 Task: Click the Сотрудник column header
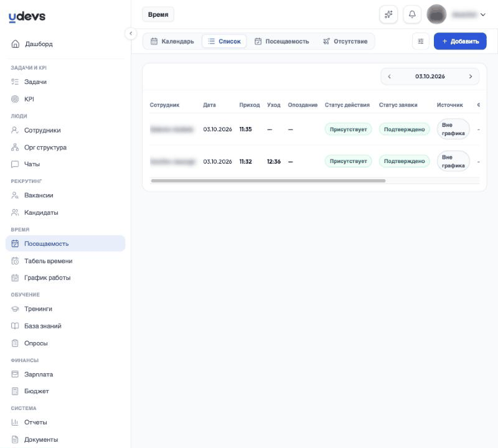(x=164, y=105)
